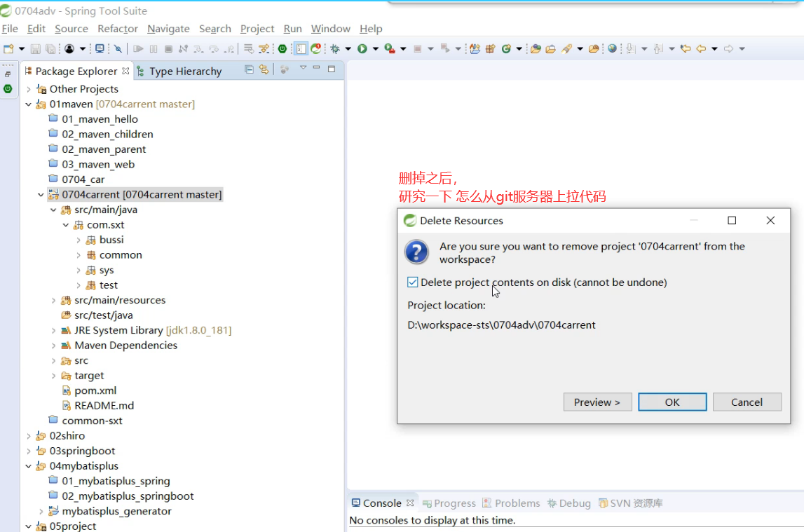Viewport: 804px width, 532px height.
Task: Expand the 02shiro working set
Action: point(29,436)
